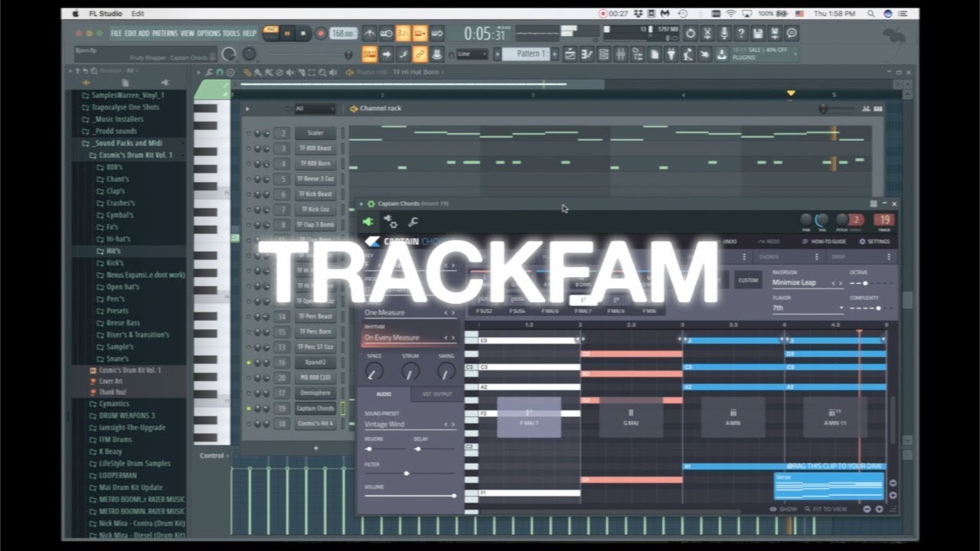
Task: Open macOS Spotlight search icon
Action: coord(871,14)
